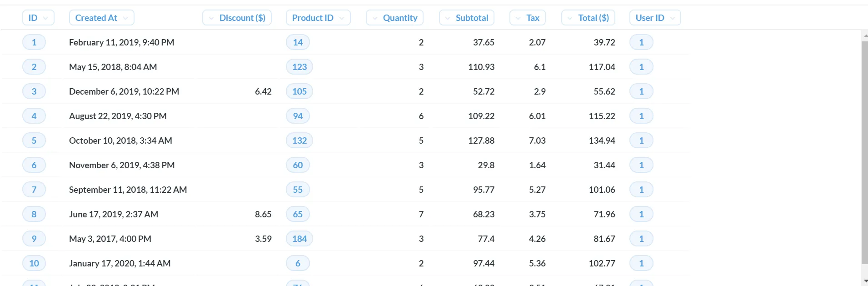The image size is (868, 286).
Task: Select date February 11, 2019, 9:40 PM
Action: 122,42
